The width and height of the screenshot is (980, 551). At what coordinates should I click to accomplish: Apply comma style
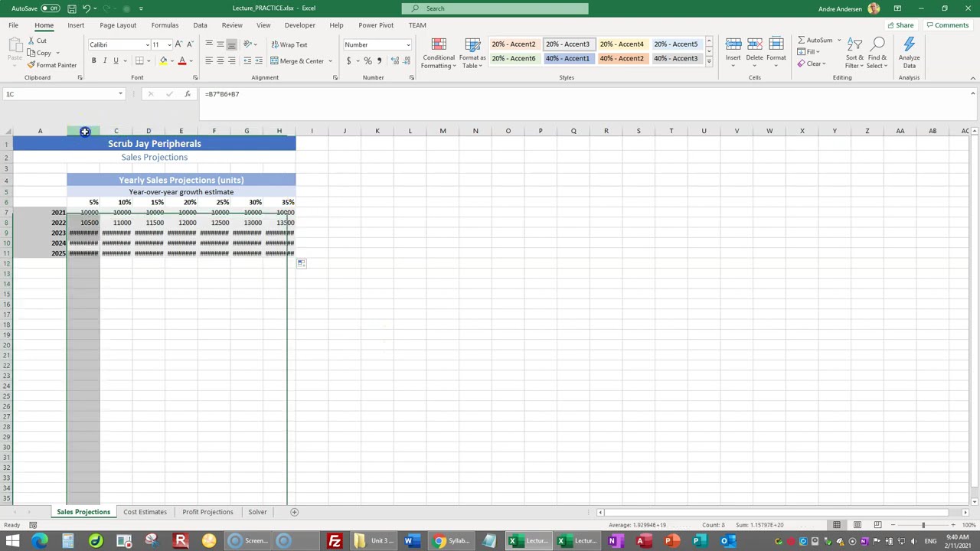pyautogui.click(x=379, y=60)
